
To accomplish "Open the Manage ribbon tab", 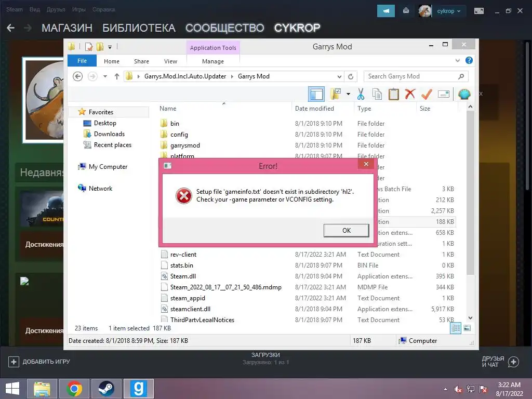I will click(x=212, y=61).
